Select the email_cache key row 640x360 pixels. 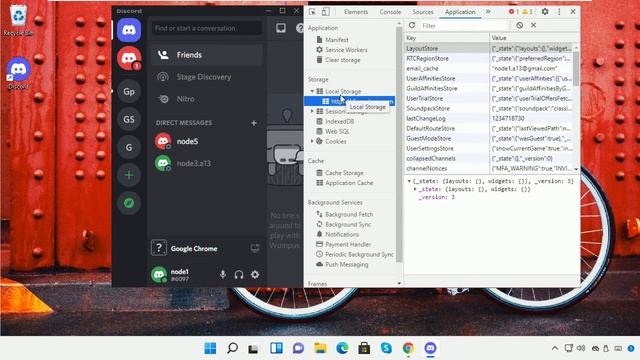pos(490,69)
